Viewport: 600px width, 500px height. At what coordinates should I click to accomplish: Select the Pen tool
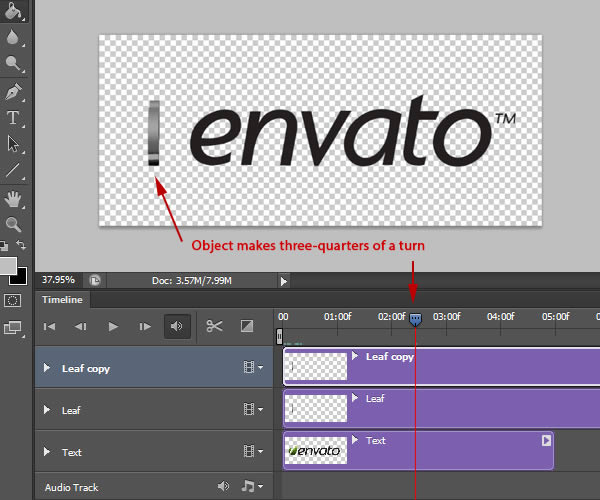click(13, 92)
